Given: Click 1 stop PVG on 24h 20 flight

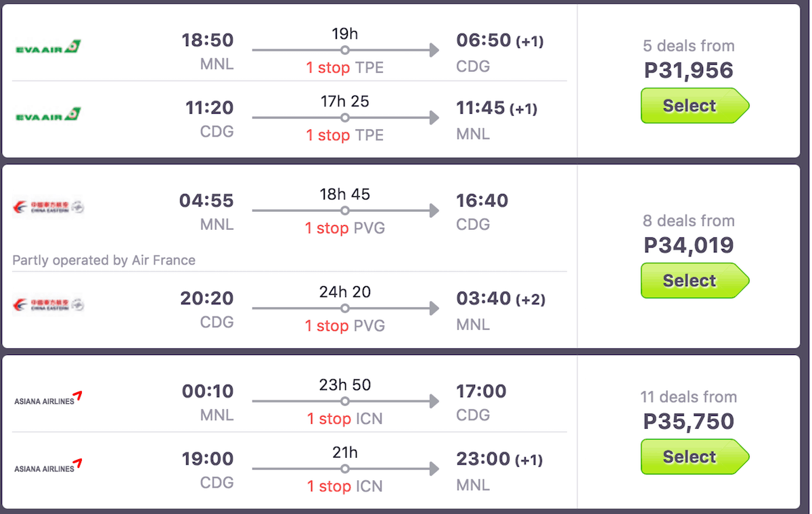Looking at the screenshot, I should [344, 326].
